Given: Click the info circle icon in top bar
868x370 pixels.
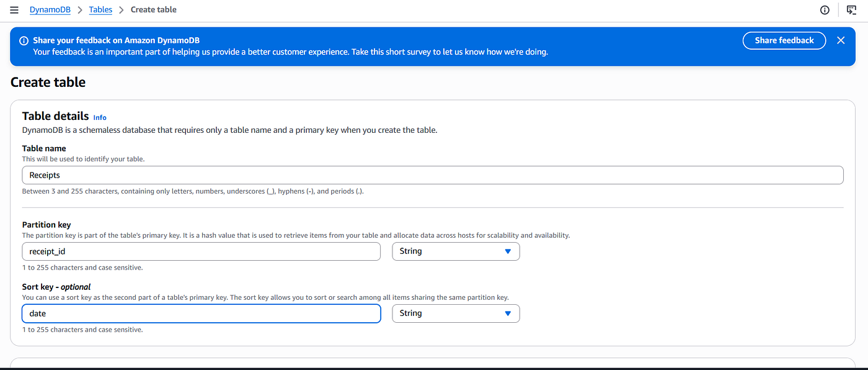Looking at the screenshot, I should click(x=825, y=10).
